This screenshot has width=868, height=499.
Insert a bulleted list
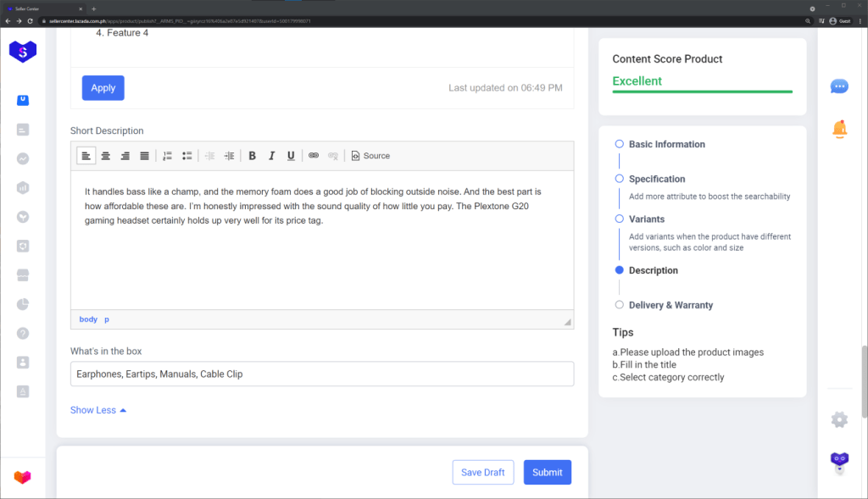pos(186,156)
